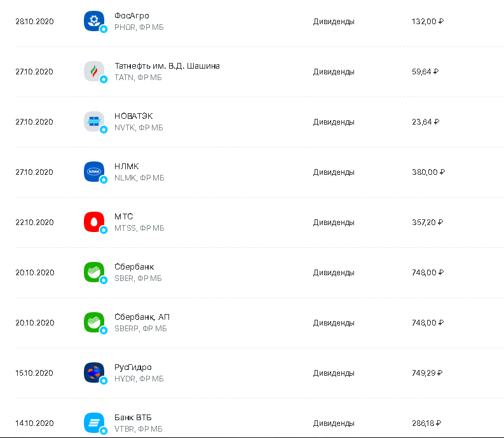Screen dimensions: 504x438
Task: Select ticker text VTBR, ФР МБ
Action: click(139, 428)
